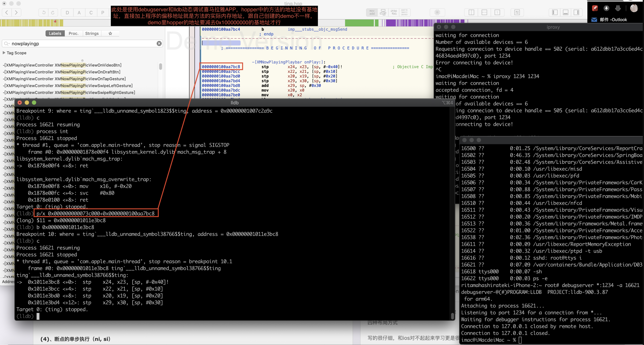Open the CPU chip debugger icon
Image resolution: width=644 pixels, height=345 pixels.
(x=437, y=12)
